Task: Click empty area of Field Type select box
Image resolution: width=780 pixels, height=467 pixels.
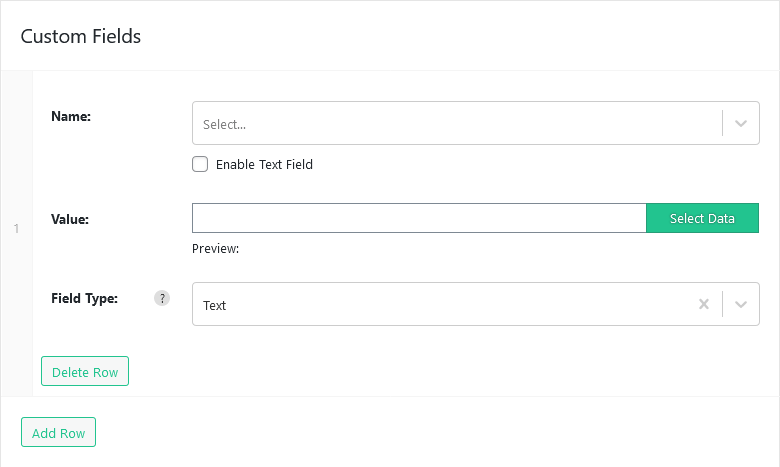Action: 448,304
